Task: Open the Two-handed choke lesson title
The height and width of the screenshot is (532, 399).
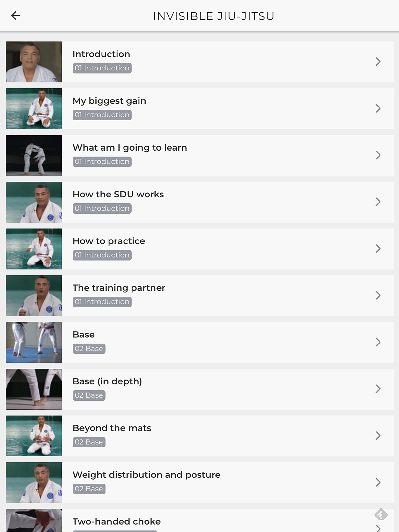Action: [117, 521]
